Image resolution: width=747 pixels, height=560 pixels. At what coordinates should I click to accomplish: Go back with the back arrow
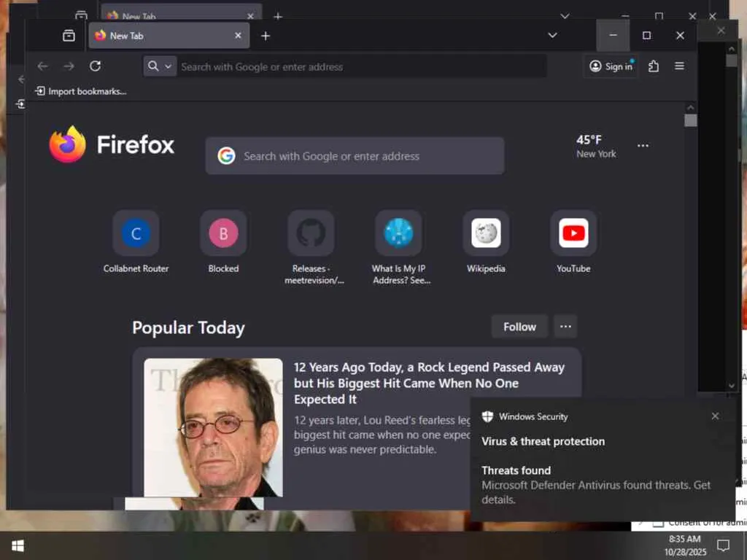(x=43, y=66)
